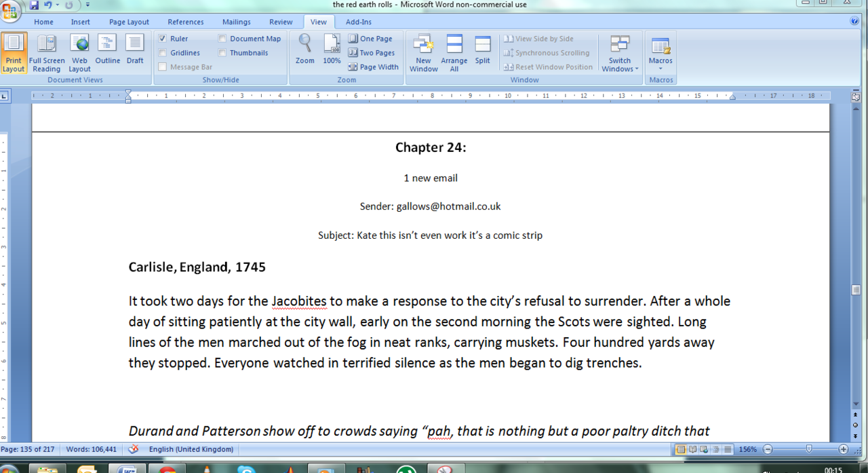Expand the Switch Windows dropdown
The width and height of the screenshot is (868, 473).
click(x=620, y=54)
